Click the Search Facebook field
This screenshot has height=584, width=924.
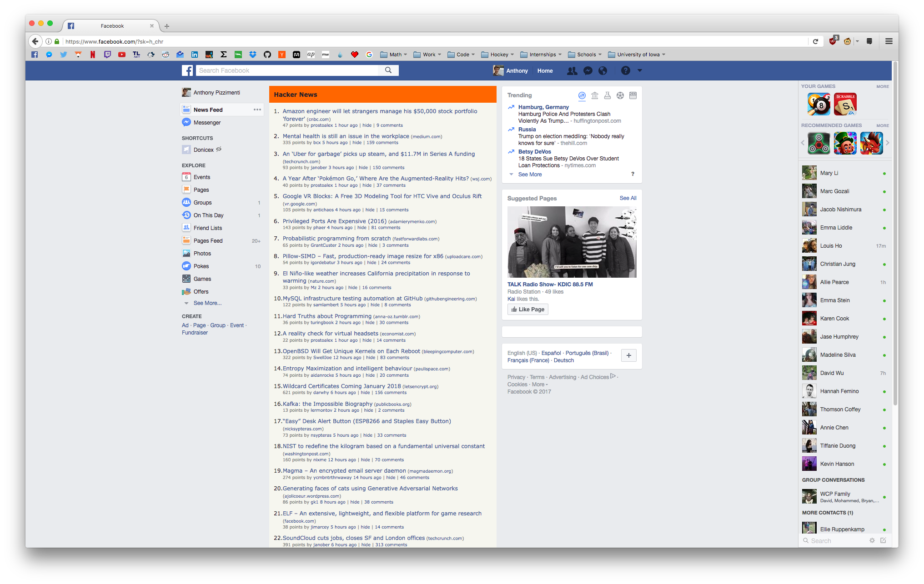coord(286,70)
